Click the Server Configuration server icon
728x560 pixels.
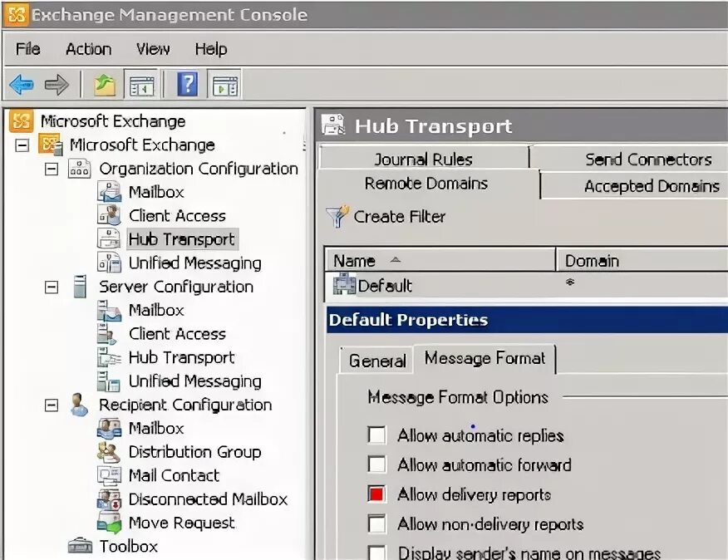pyautogui.click(x=80, y=287)
